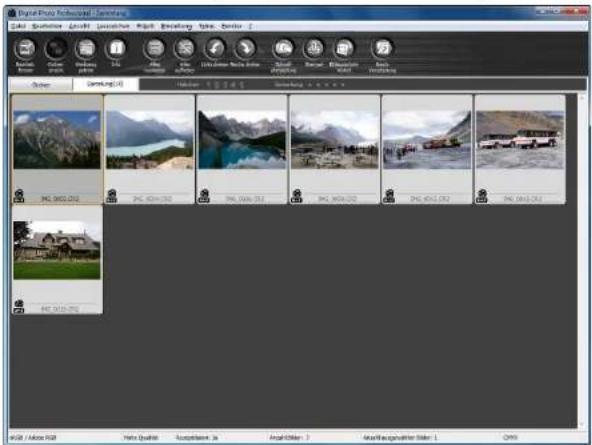Click RAW icon under white buses photo
Viewport: 592px width, 445px height.
click(x=482, y=196)
